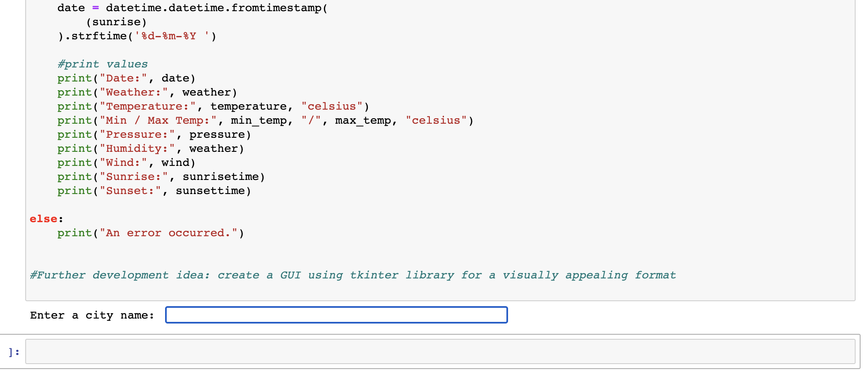Click the empty cell's prompt bracket

pyautogui.click(x=14, y=352)
